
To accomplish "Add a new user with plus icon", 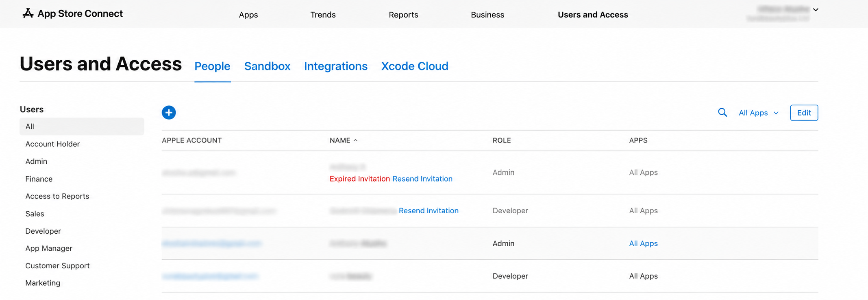I will (x=169, y=112).
